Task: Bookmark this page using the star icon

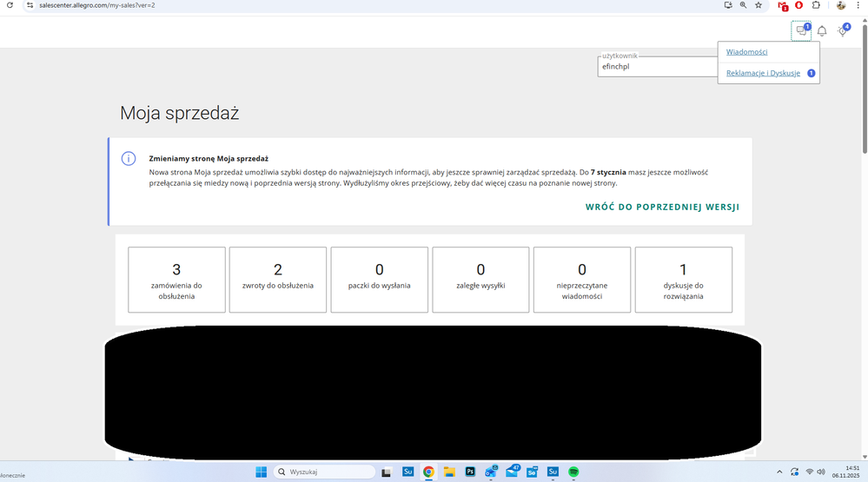Action: click(759, 5)
